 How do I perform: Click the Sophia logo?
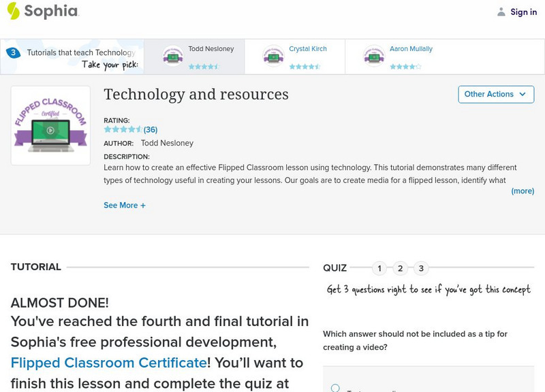[x=43, y=11]
